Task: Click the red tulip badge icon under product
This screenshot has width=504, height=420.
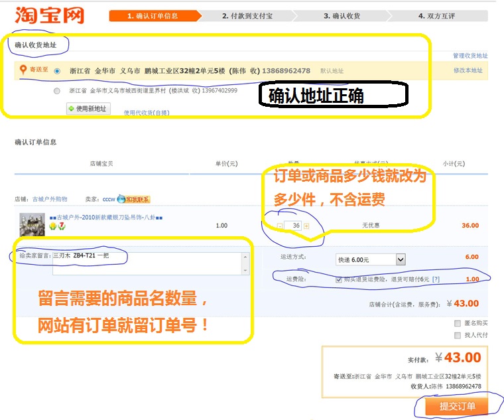Action: [x=62, y=227]
